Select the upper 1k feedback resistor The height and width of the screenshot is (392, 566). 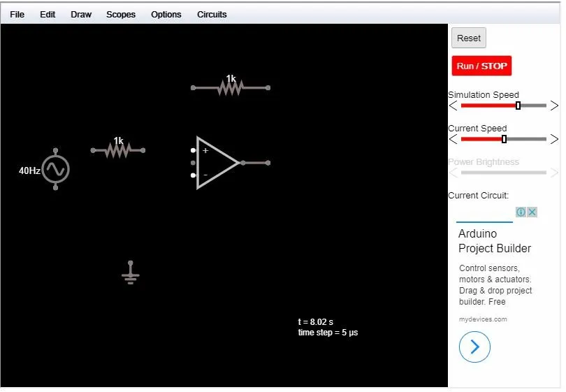(231, 87)
